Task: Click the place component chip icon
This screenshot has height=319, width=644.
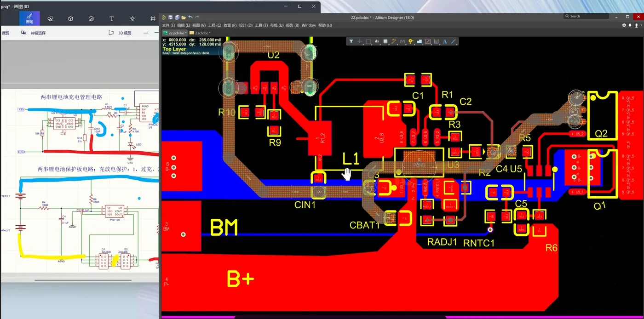Action: click(385, 41)
